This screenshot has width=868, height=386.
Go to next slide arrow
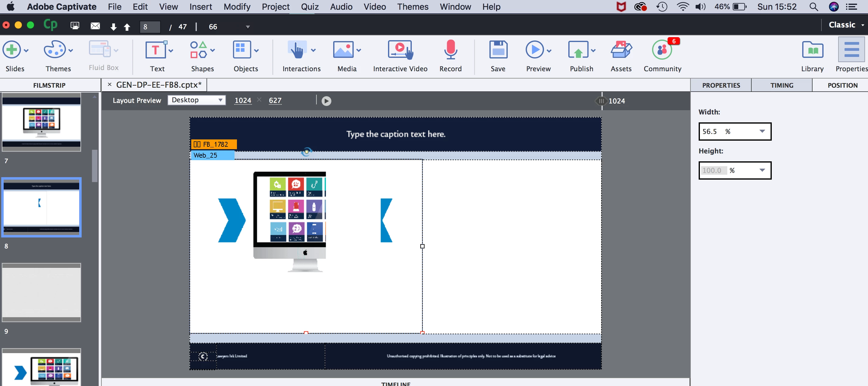point(113,27)
